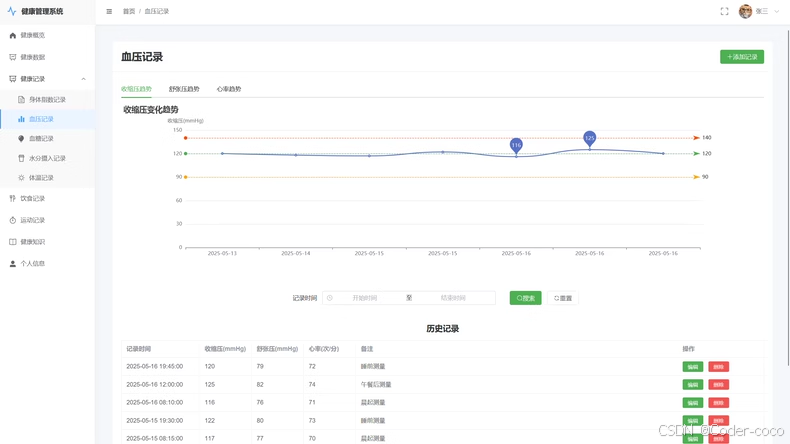Click the 张三 username text
The height and width of the screenshot is (444, 790).
tap(762, 11)
